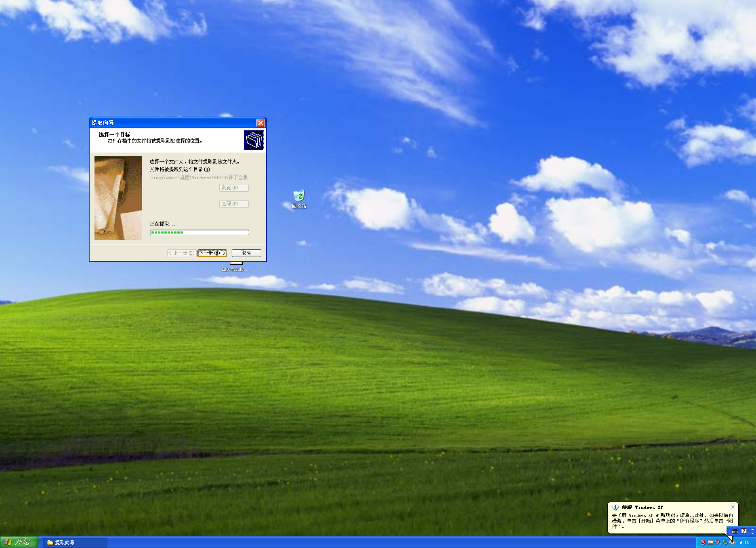Open the 回收站 recycle bin icon
The width and height of the screenshot is (756, 548).
[x=299, y=199]
